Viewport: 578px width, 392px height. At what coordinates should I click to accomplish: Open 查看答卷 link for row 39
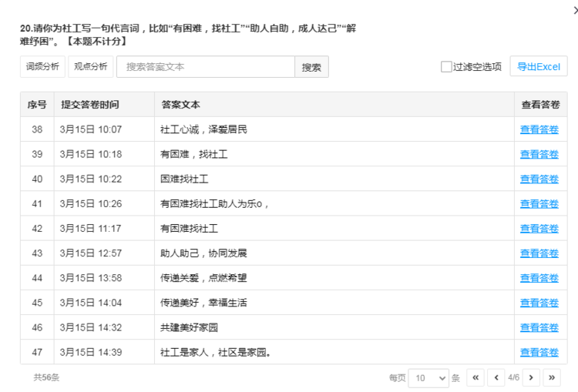point(539,154)
